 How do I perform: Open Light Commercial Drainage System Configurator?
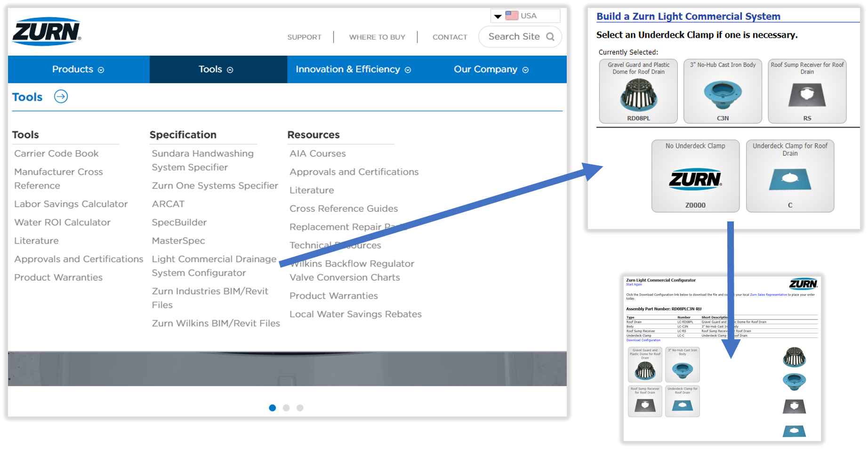click(214, 266)
